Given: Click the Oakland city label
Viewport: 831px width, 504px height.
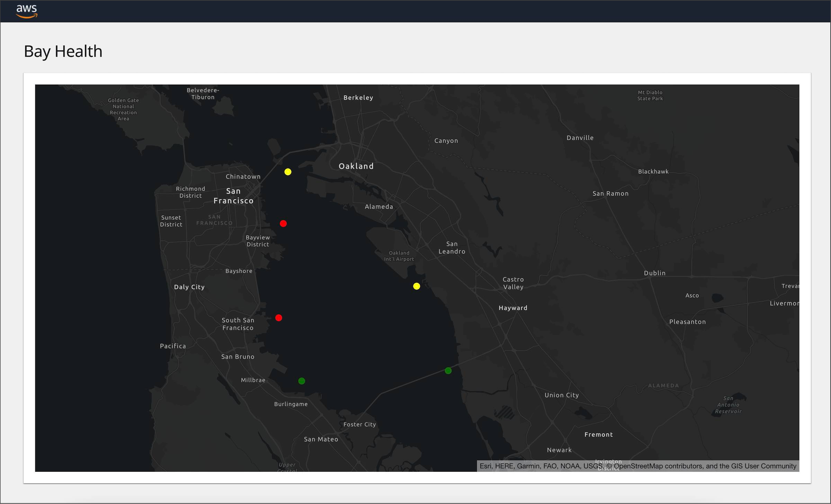Looking at the screenshot, I should coord(356,166).
